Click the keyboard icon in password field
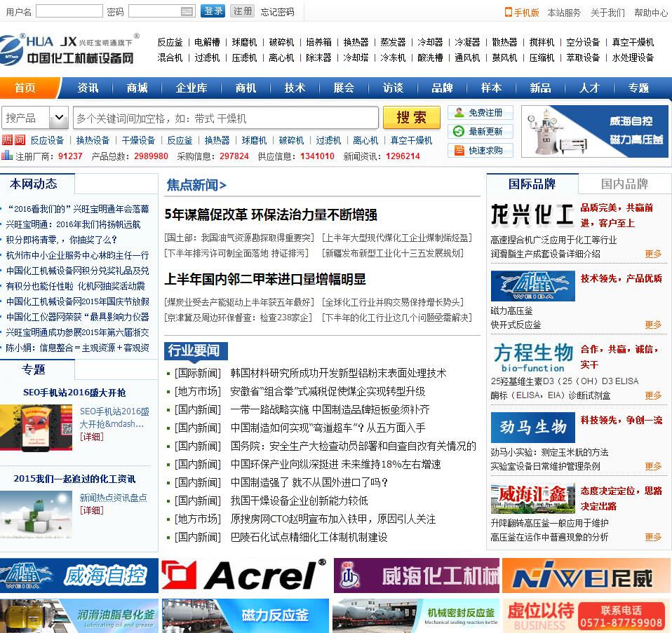Image resolution: width=672 pixels, height=633 pixels. (187, 11)
